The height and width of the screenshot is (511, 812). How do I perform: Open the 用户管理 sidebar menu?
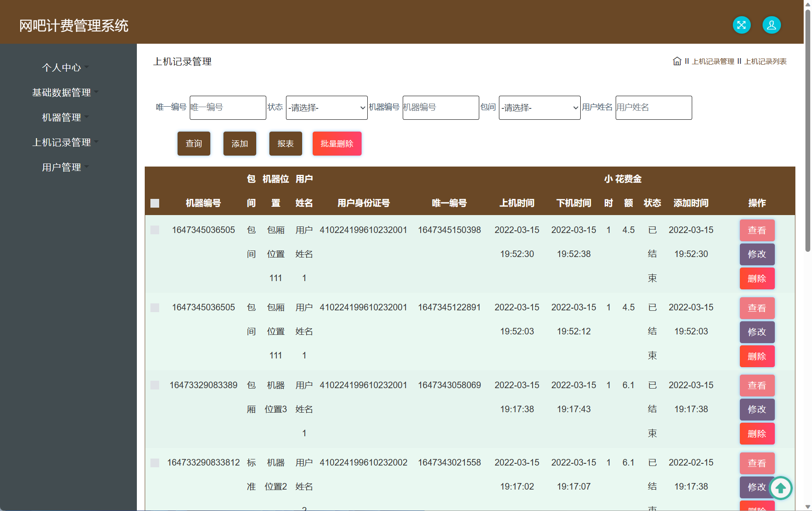click(62, 167)
